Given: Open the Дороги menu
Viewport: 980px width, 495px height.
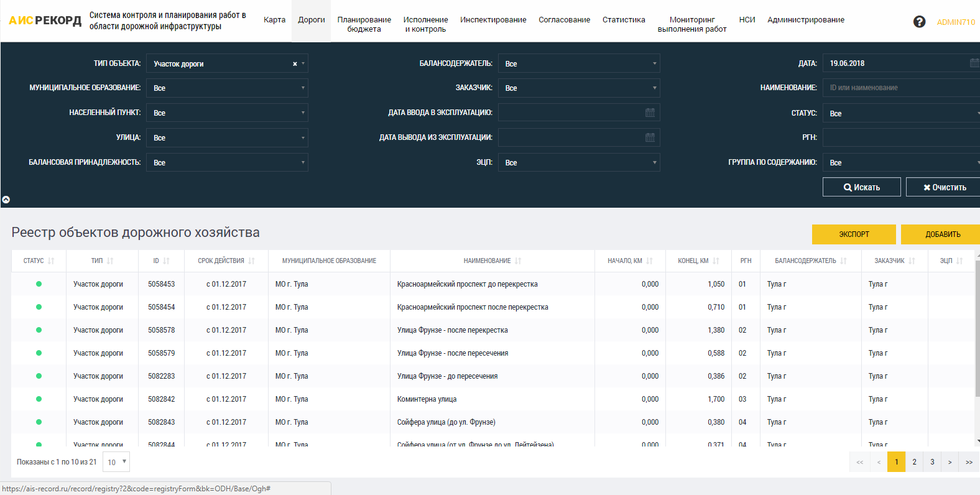Looking at the screenshot, I should 311,20.
